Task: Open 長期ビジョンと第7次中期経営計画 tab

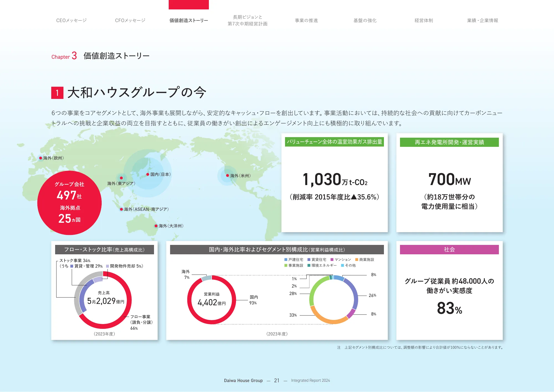Action: [247, 21]
